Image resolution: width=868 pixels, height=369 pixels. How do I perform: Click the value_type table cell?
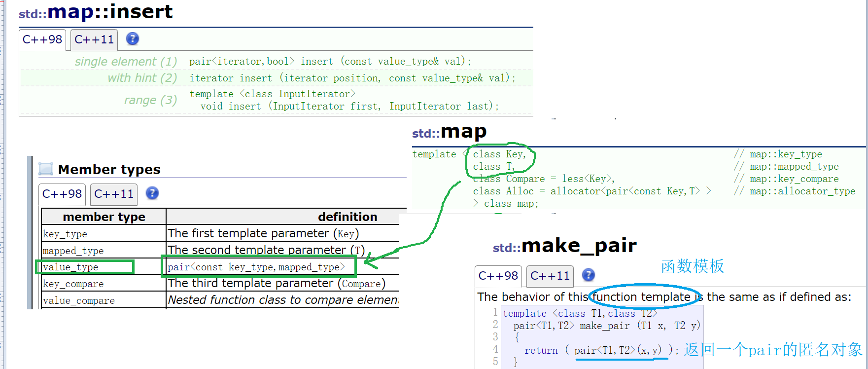coord(104,267)
